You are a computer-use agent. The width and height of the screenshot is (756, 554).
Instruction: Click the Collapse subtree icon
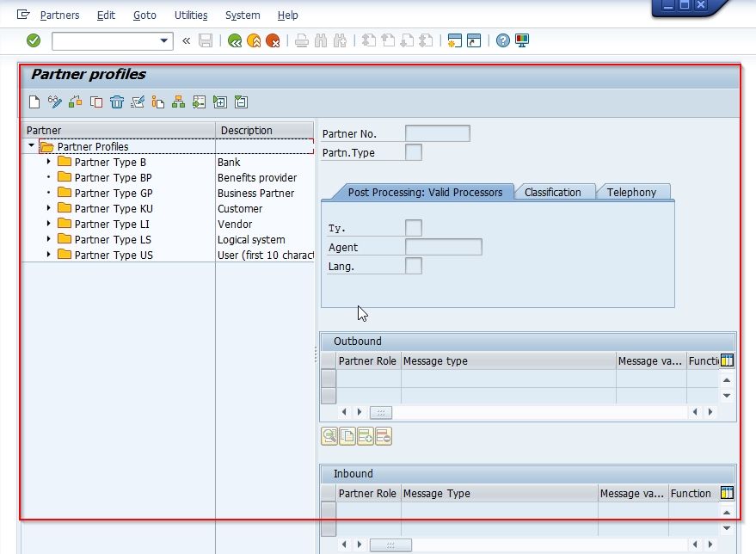(x=241, y=102)
